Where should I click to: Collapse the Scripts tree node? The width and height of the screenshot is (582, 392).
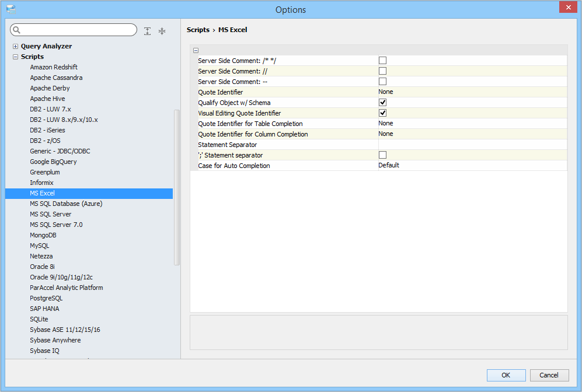click(15, 57)
